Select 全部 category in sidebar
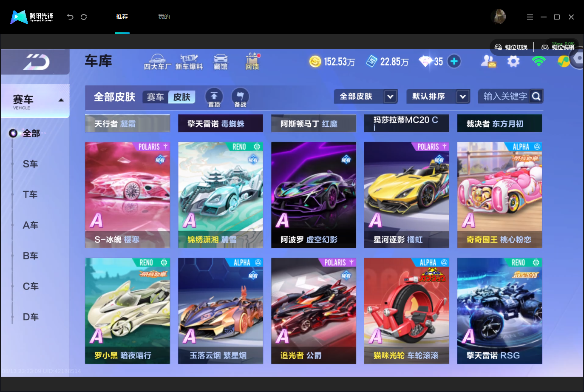The image size is (584, 392). [x=31, y=134]
